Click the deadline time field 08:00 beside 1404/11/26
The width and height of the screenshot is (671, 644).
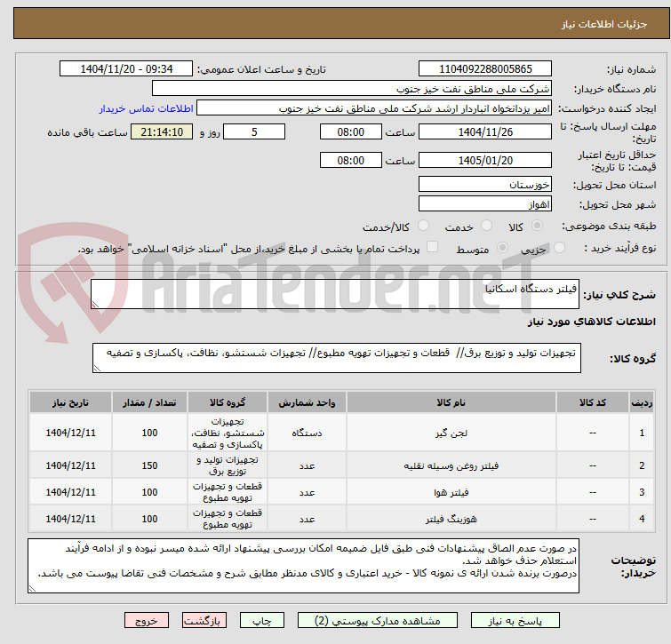[350, 131]
